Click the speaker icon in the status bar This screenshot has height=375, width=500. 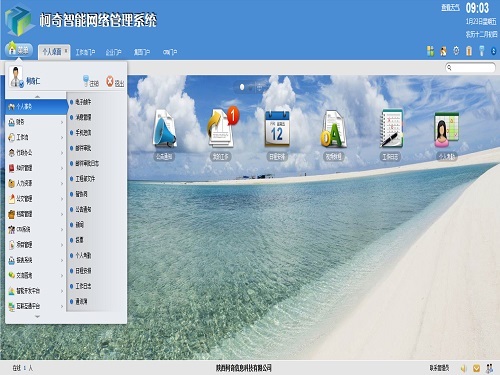point(464,368)
